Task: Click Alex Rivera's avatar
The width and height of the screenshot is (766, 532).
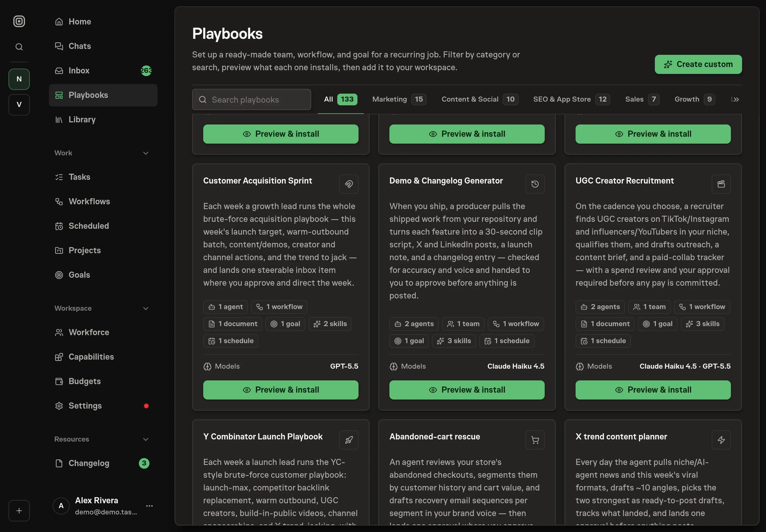Action: click(61, 506)
